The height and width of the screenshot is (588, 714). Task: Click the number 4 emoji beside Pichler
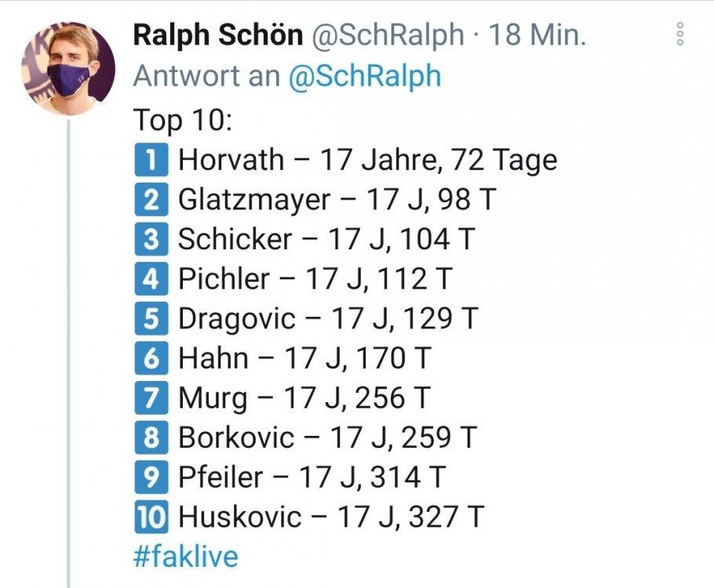click(151, 278)
